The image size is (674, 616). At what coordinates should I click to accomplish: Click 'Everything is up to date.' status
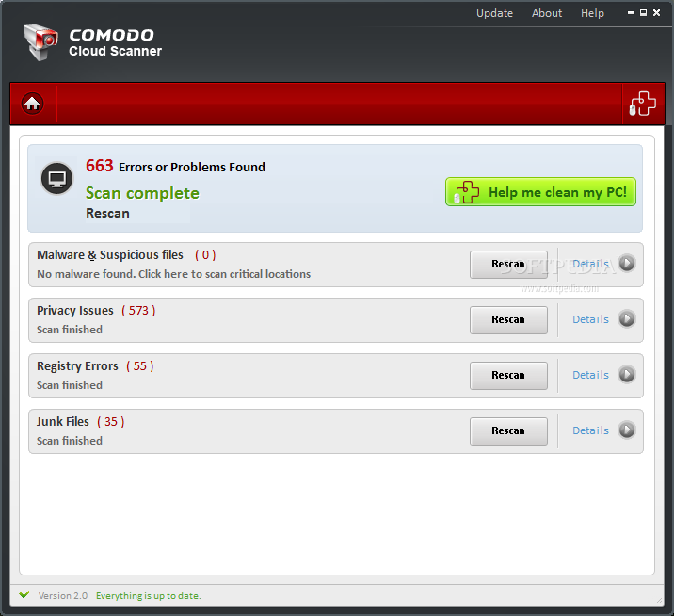(x=149, y=596)
